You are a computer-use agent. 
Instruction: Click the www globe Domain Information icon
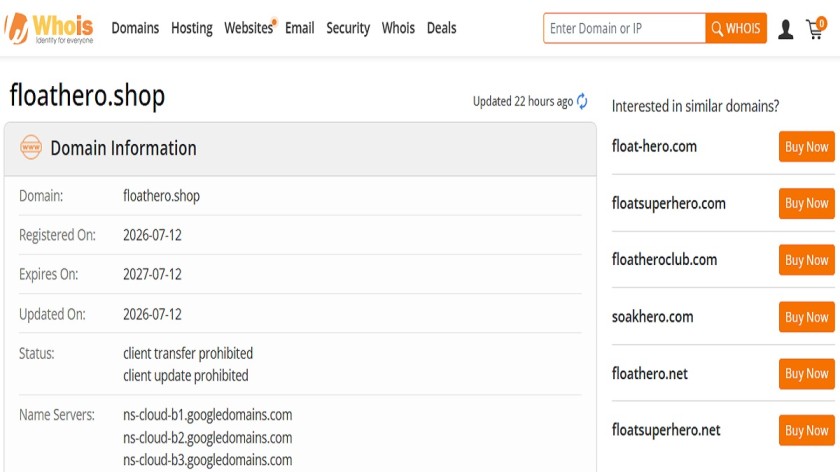point(31,147)
